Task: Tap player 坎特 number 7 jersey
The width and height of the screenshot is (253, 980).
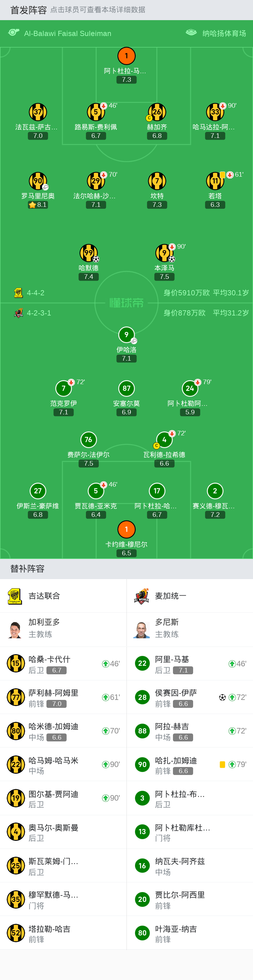Action: 157,181
